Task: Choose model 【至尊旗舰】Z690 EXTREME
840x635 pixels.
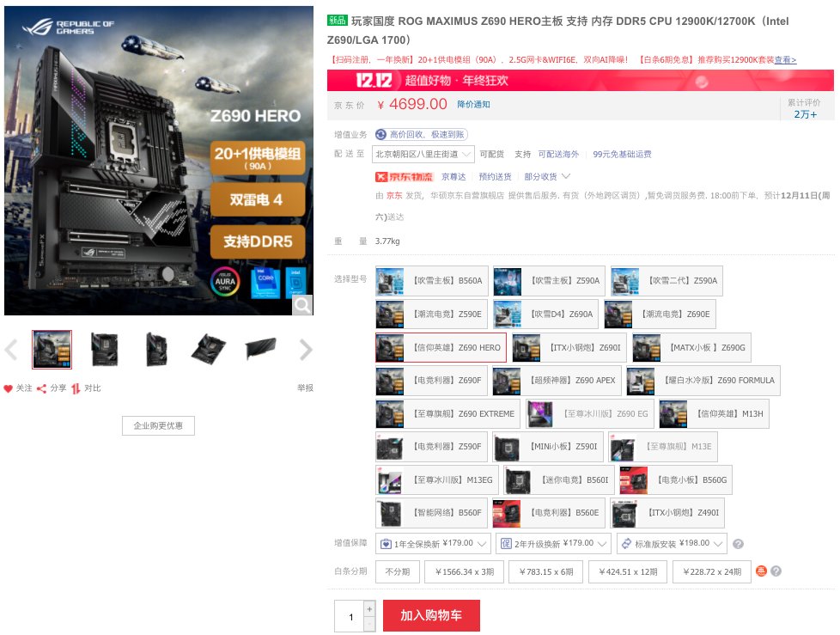Action: [x=447, y=413]
